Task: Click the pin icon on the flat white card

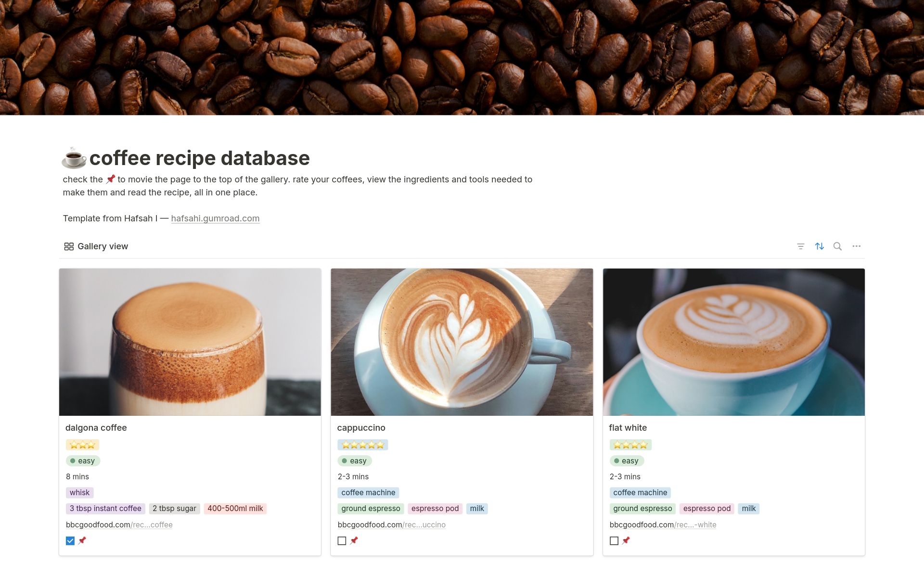Action: 626,540
